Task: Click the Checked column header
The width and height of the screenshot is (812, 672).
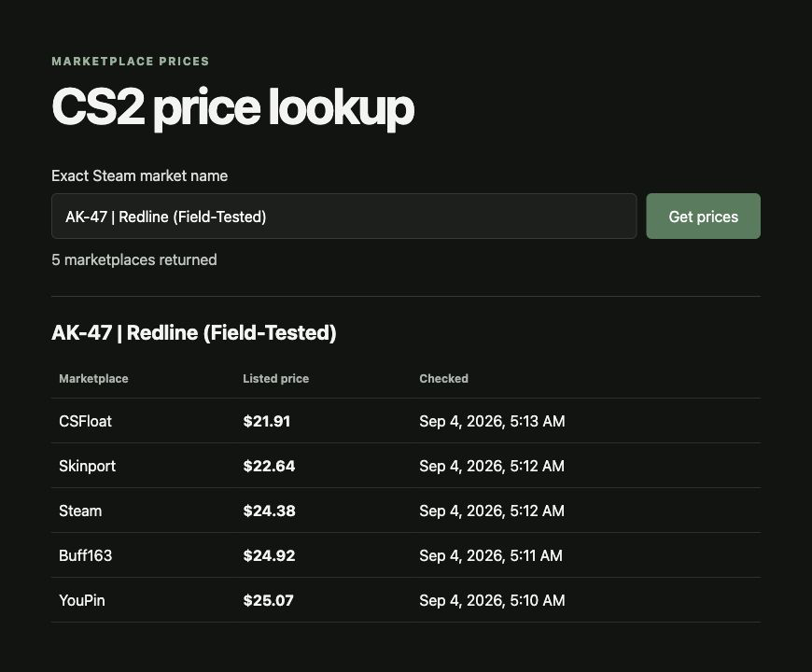Action: pyautogui.click(x=444, y=378)
